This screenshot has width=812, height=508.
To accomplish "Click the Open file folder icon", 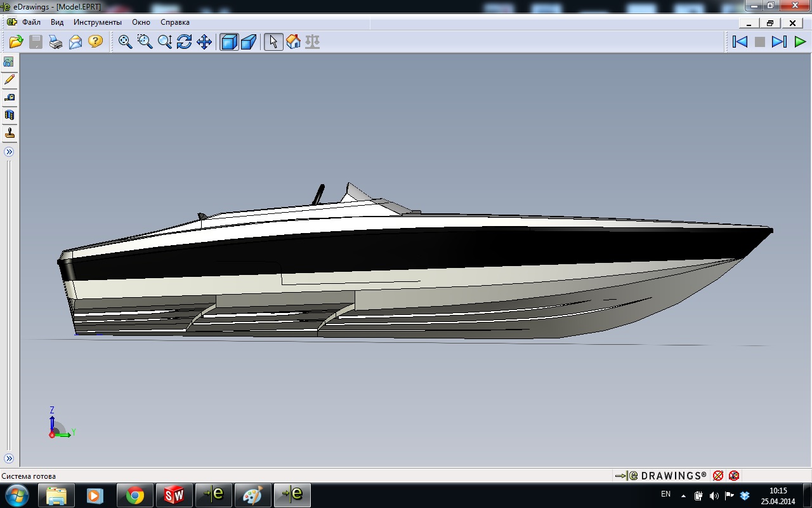I will (16, 42).
